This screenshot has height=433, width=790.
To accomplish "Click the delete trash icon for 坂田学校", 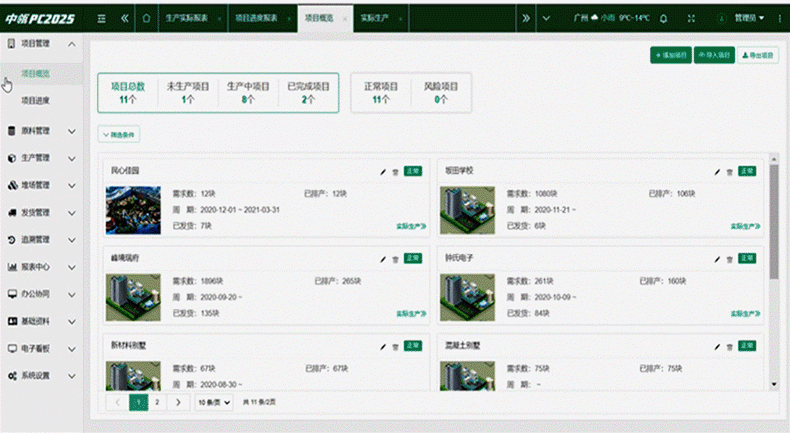I will pyautogui.click(x=727, y=172).
